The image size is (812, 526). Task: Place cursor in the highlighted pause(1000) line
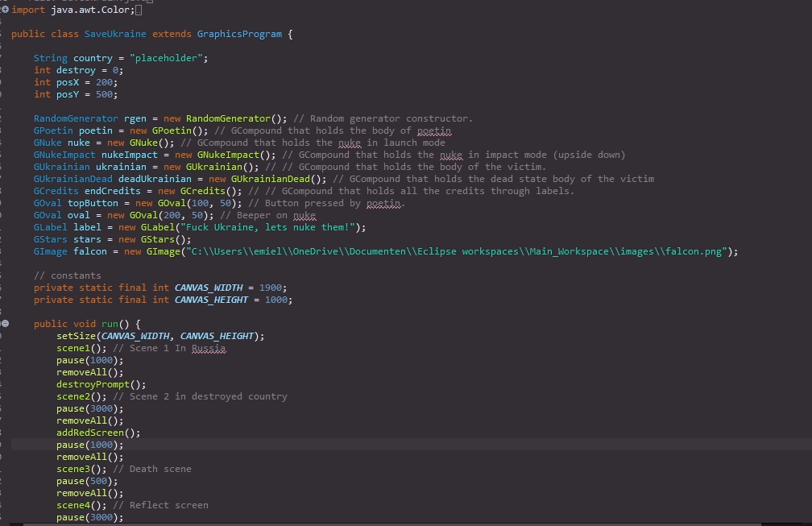89,445
